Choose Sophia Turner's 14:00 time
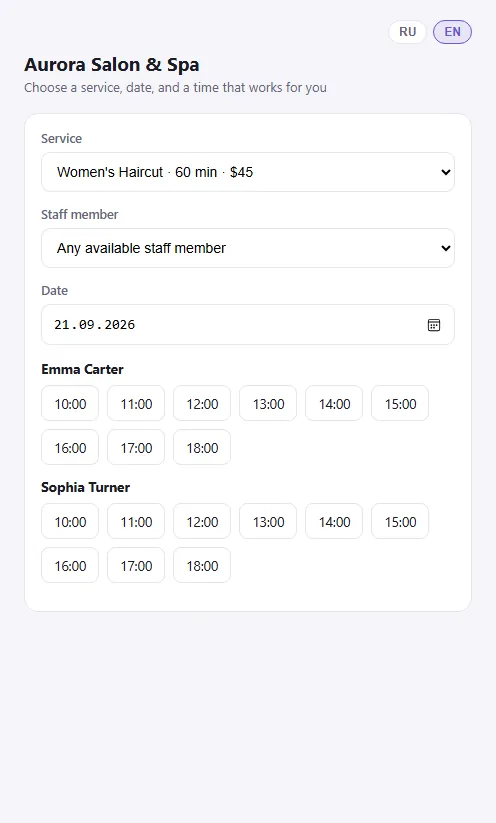This screenshot has height=823, width=496. [x=334, y=522]
